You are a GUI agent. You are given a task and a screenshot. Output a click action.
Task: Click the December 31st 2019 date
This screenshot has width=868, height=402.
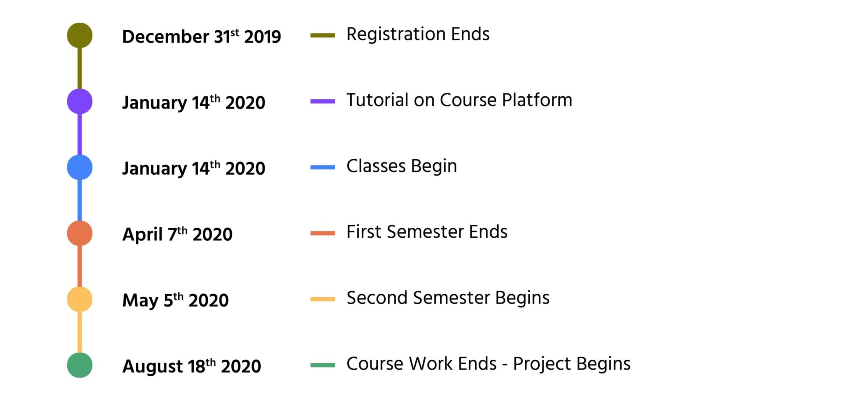pos(201,37)
